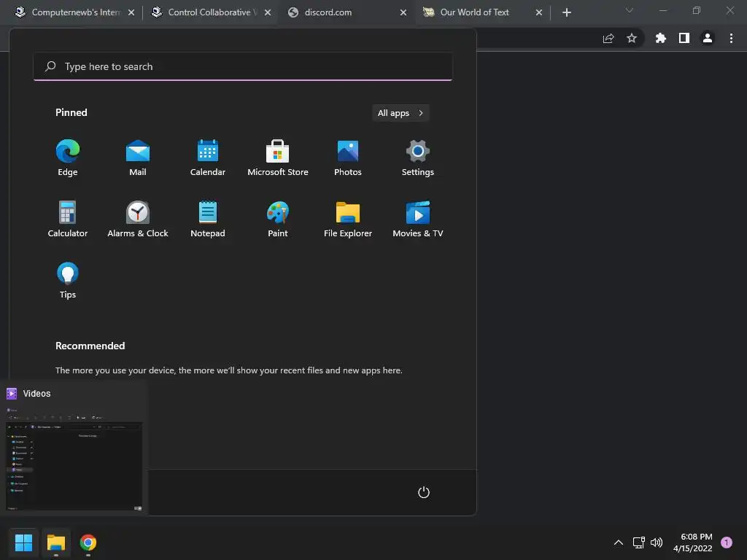The image size is (747, 560).
Task: Open File Explorer from the taskbar
Action: tap(55, 542)
